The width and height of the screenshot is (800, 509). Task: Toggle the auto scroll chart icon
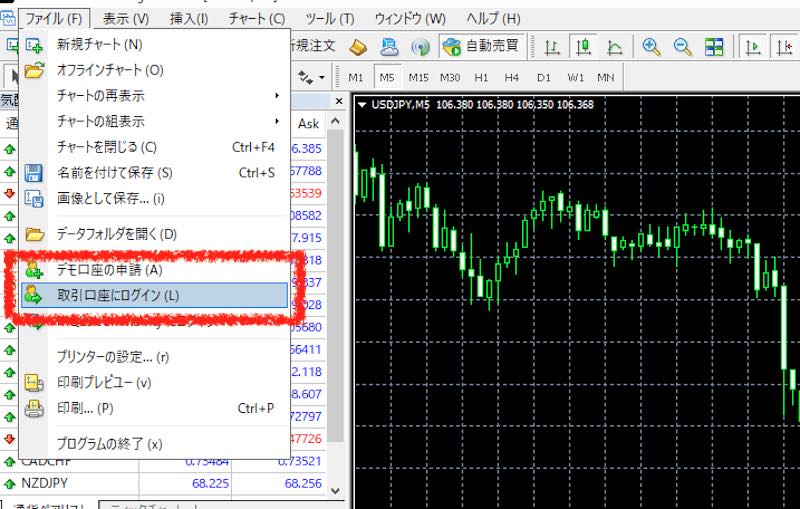point(753,47)
